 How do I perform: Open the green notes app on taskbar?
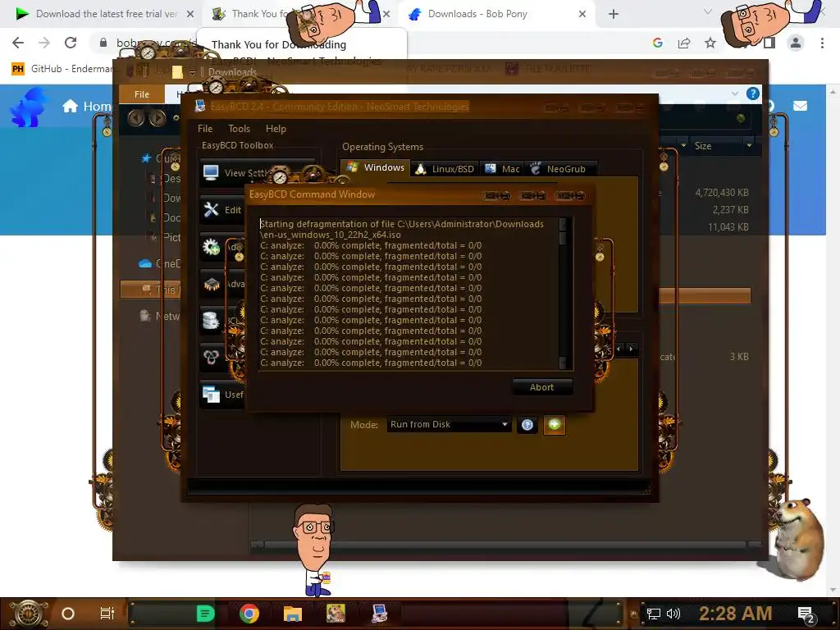[x=205, y=614]
